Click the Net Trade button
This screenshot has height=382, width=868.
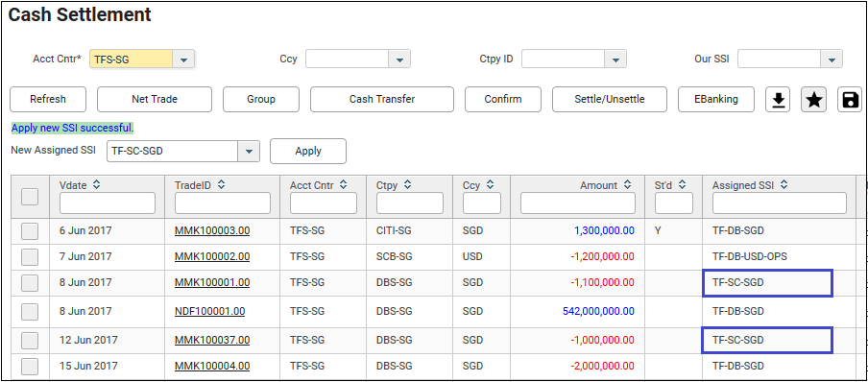(x=155, y=100)
